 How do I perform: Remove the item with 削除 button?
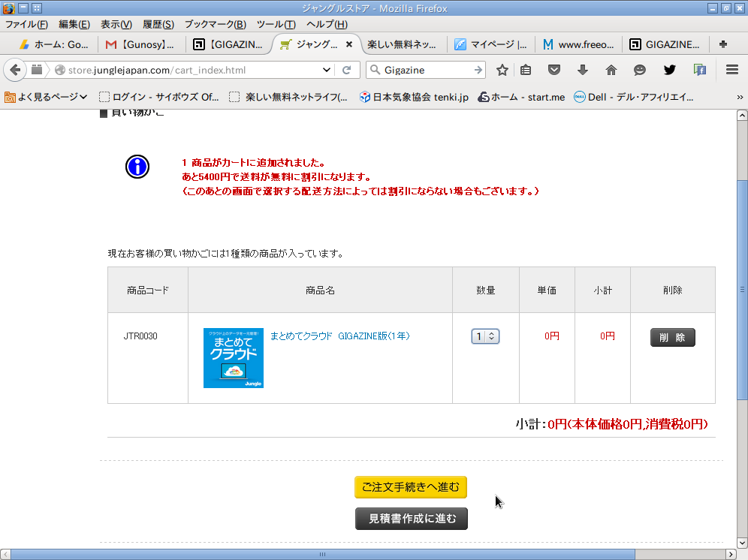pos(673,337)
